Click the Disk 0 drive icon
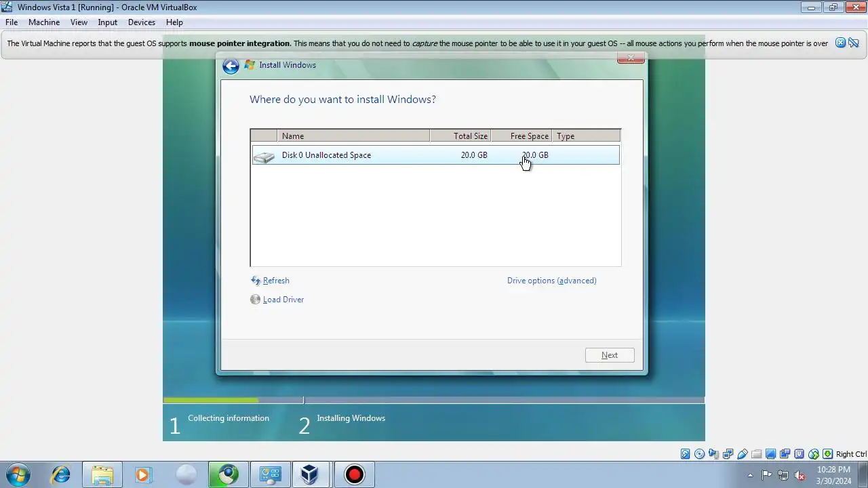The image size is (868, 488). click(264, 157)
